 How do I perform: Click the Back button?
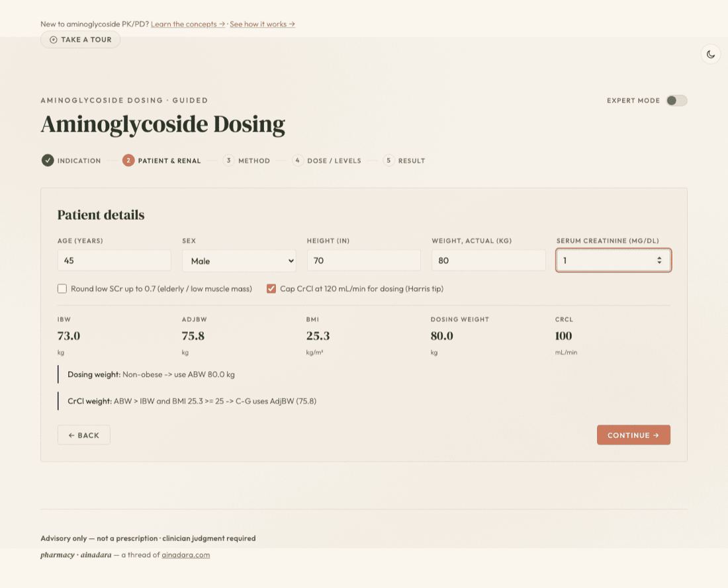pyautogui.click(x=83, y=435)
